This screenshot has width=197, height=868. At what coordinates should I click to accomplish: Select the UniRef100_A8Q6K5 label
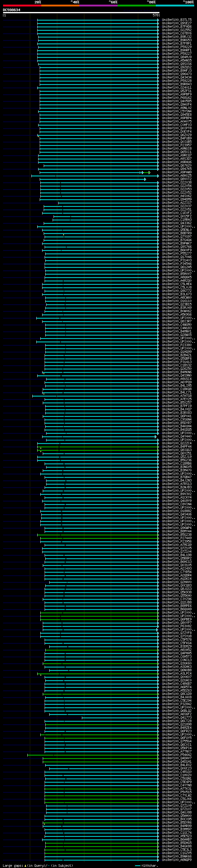coord(176,277)
